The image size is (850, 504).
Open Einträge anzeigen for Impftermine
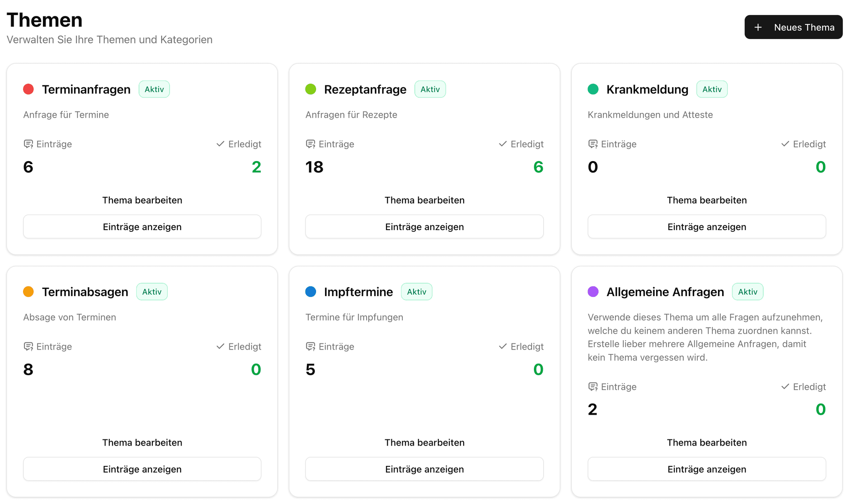(x=424, y=469)
